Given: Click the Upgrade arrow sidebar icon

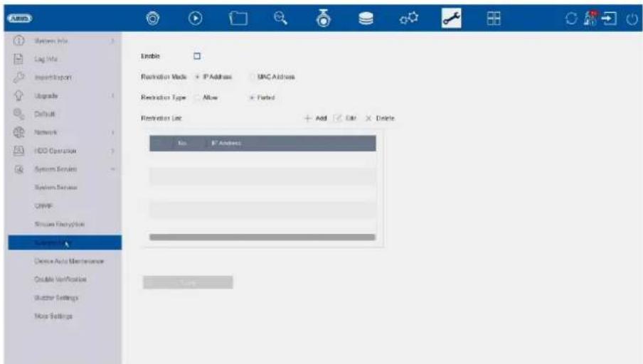Looking at the screenshot, I should 19,95.
